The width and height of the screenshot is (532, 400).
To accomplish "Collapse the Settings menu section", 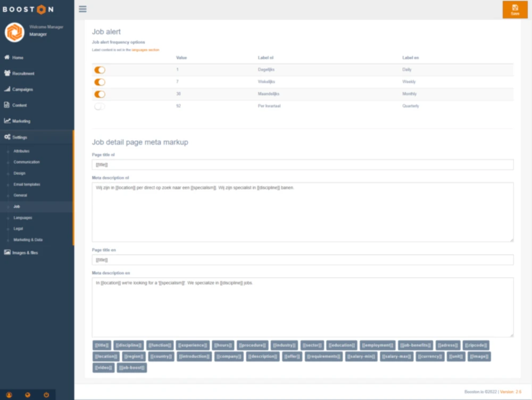I will 20,137.
